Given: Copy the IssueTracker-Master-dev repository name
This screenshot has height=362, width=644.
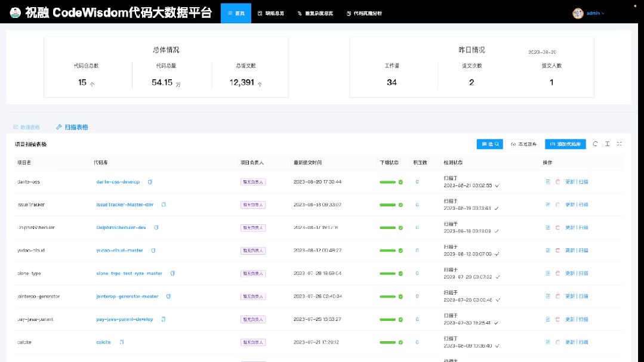Looking at the screenshot, I should click(x=164, y=205).
